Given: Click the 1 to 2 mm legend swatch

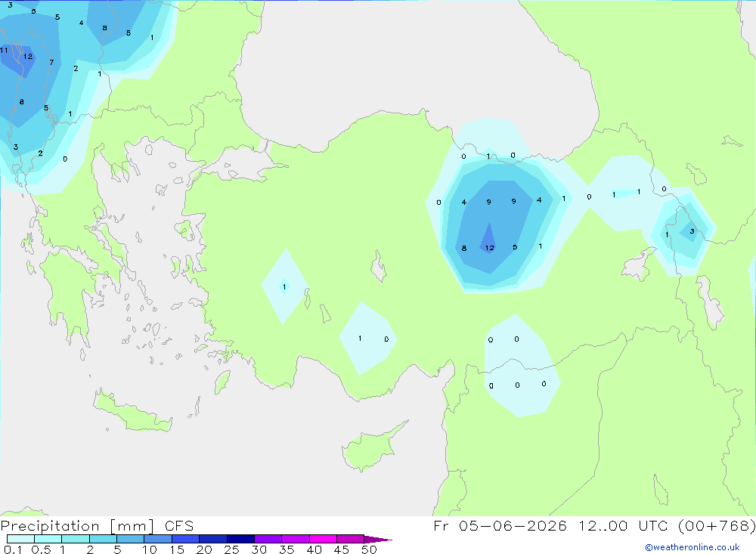Looking at the screenshot, I should pyautogui.click(x=75, y=539).
